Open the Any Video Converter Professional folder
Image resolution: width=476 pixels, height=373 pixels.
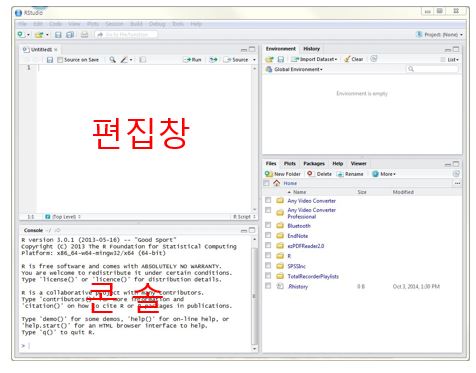pyautogui.click(x=312, y=213)
